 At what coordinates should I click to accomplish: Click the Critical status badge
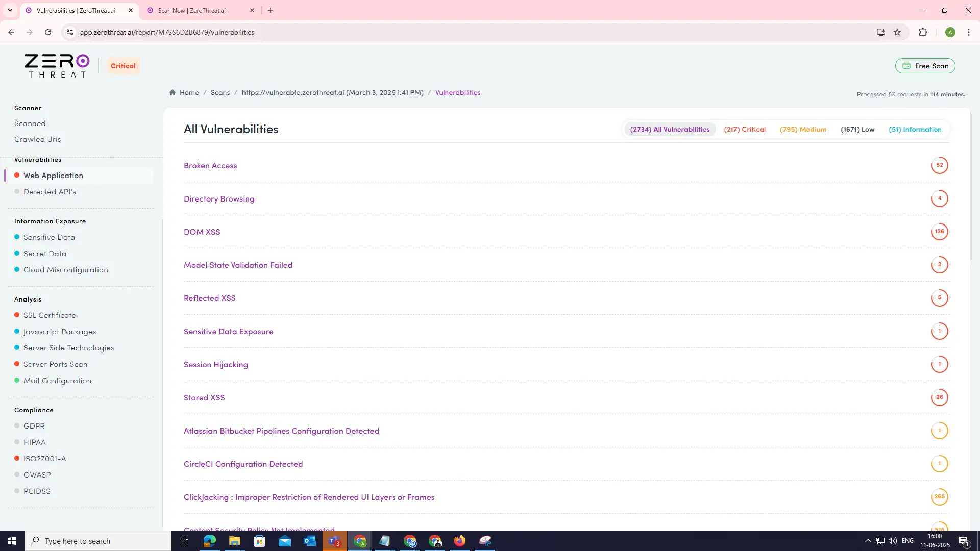pos(123,66)
